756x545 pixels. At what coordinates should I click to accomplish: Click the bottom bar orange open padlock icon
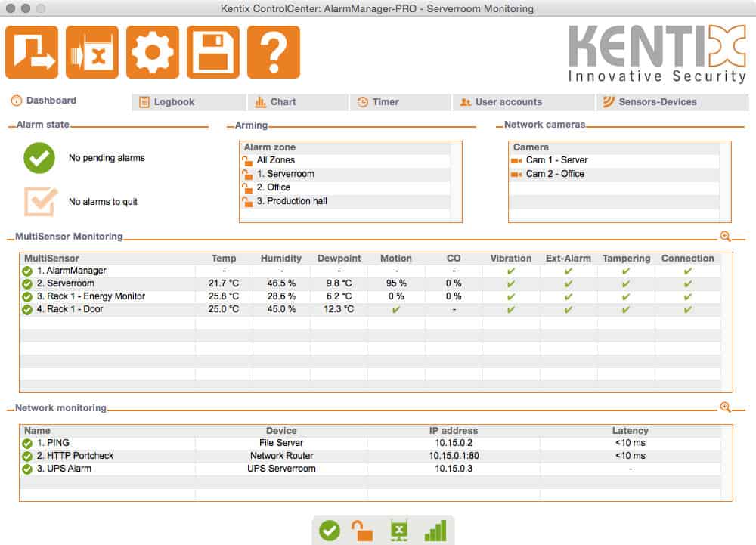point(362,531)
